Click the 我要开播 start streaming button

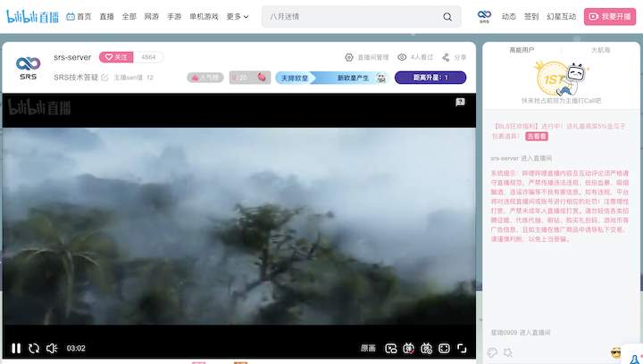click(x=610, y=16)
